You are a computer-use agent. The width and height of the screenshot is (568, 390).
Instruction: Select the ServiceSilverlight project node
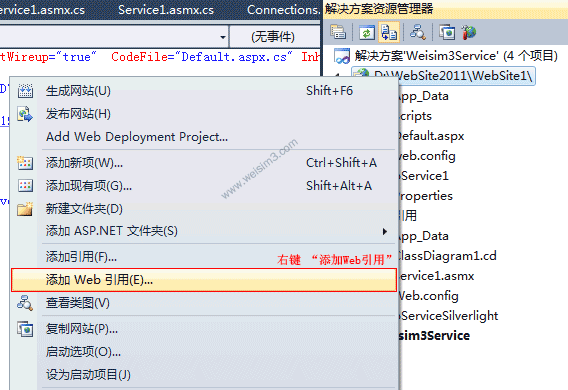pyautogui.click(x=449, y=316)
